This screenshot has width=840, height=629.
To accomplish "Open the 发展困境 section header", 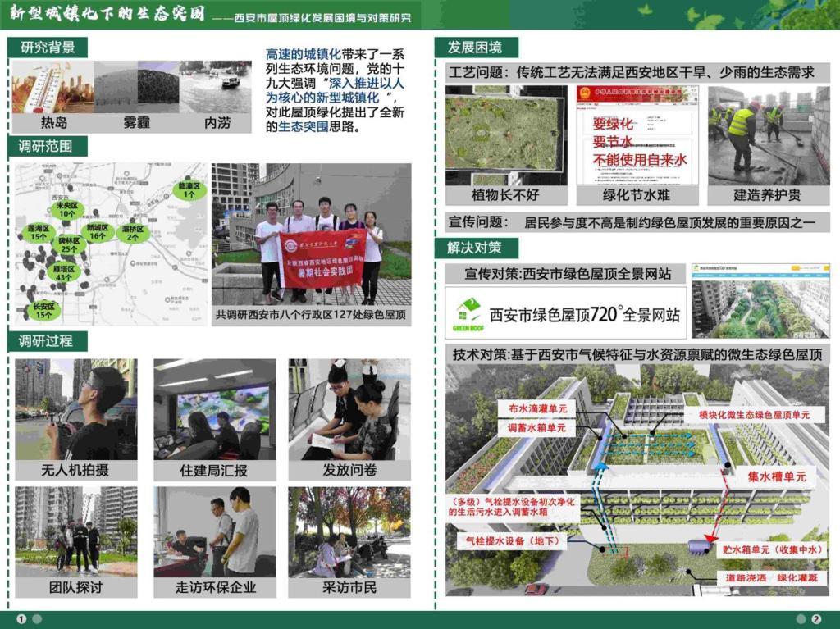I will tap(475, 48).
